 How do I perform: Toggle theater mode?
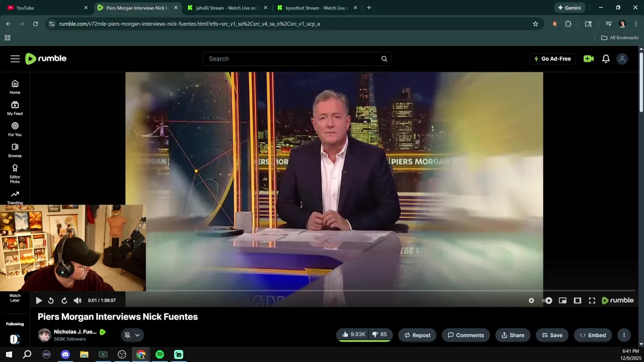(578, 301)
